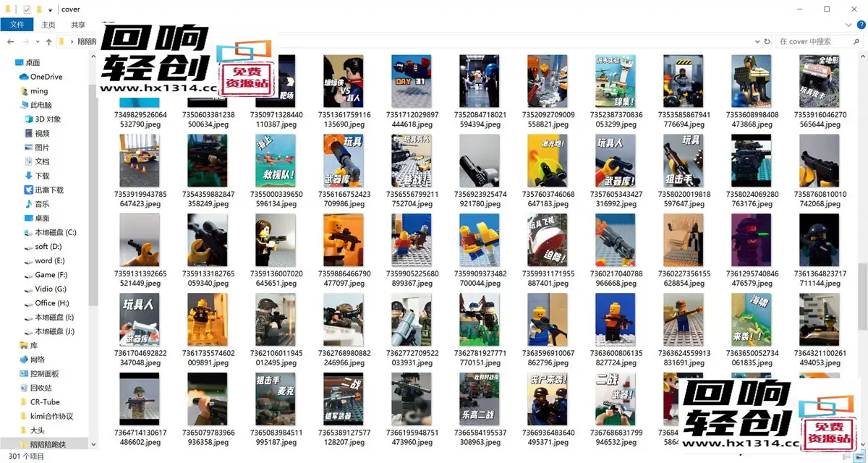Click file name 7361295740846476579.jpeg
This screenshot has height=463, width=868.
click(x=752, y=279)
